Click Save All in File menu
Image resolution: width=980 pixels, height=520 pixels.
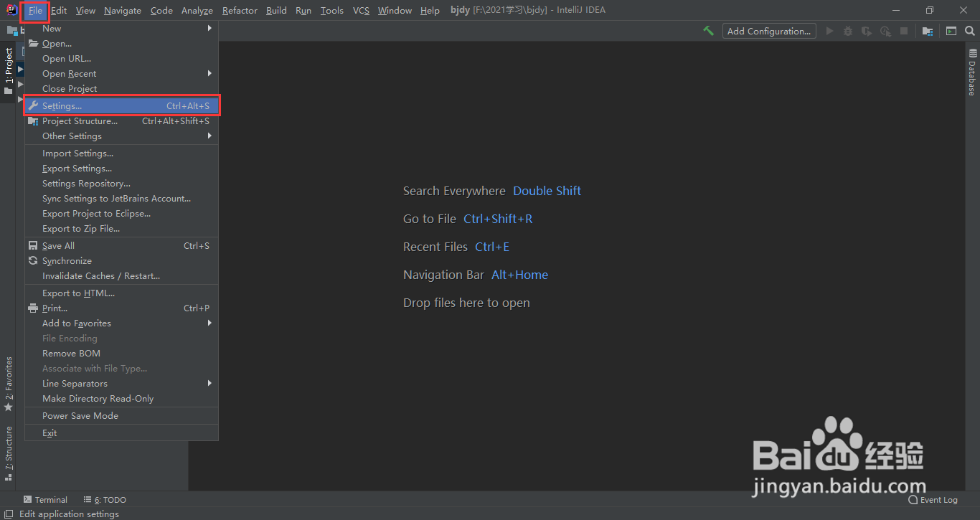(x=121, y=246)
